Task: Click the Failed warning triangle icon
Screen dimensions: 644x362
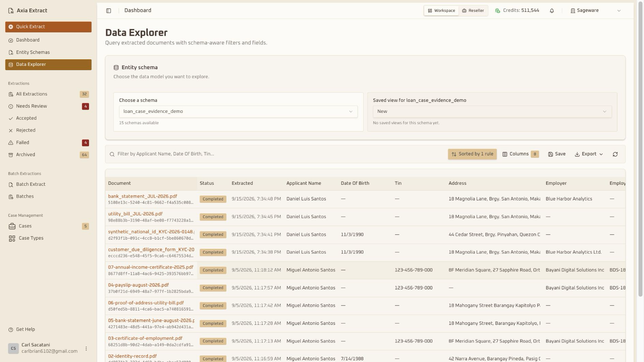Action: pyautogui.click(x=11, y=142)
